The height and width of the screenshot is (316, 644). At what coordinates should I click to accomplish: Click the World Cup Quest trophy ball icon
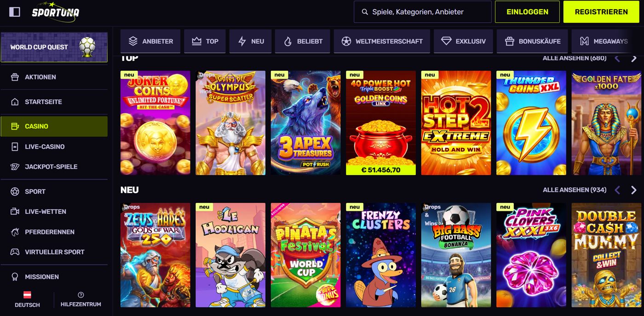pyautogui.click(x=87, y=47)
